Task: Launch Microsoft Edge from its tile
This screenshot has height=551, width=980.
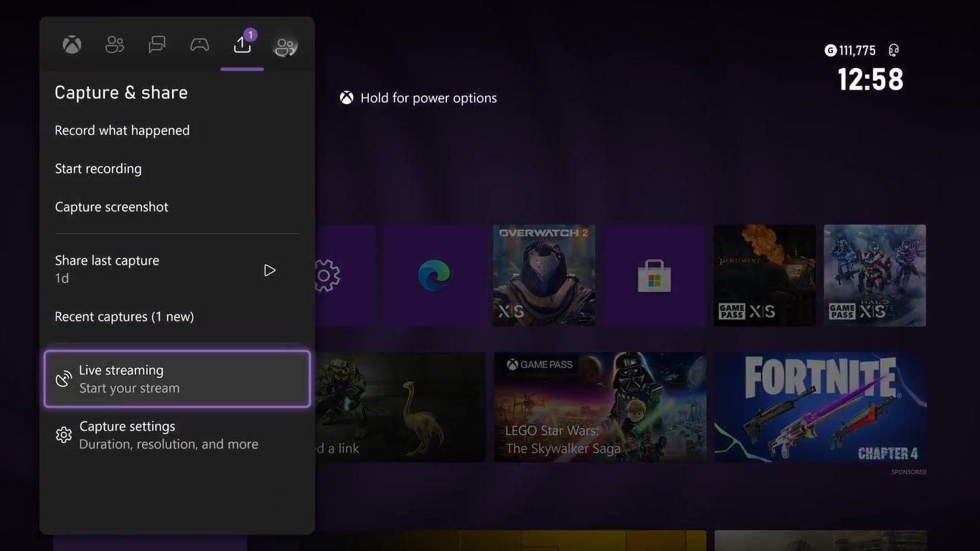Action: pyautogui.click(x=434, y=275)
